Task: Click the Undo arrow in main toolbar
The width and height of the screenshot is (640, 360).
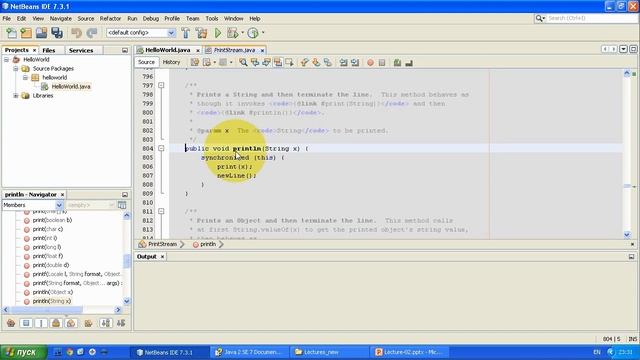Action: tap(76, 33)
